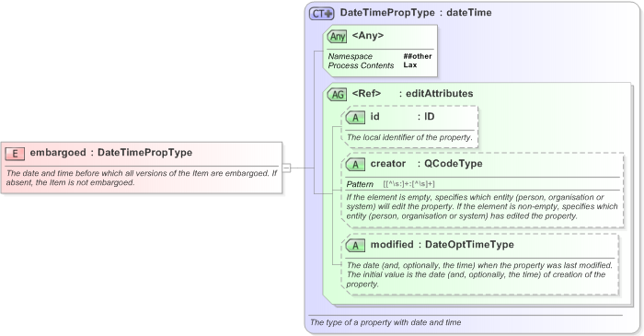644x336 pixels.
Task: Click the A icon beside the creator attribute
Action: point(355,165)
